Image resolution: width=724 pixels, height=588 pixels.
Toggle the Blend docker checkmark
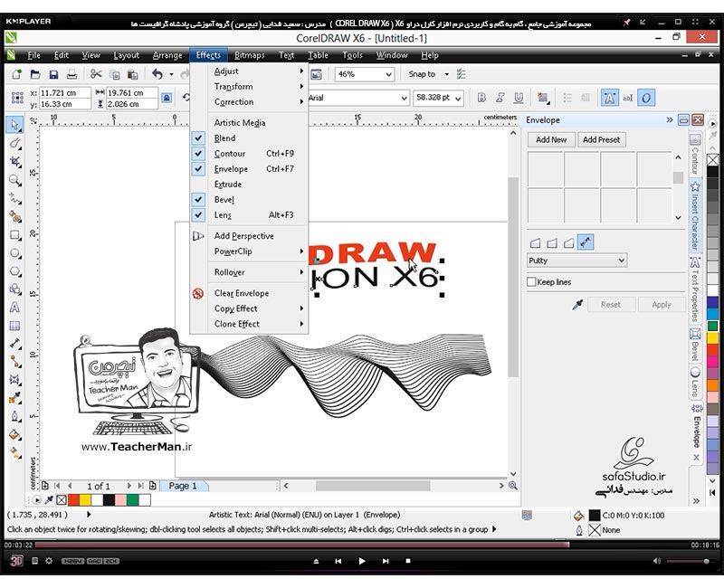point(198,138)
